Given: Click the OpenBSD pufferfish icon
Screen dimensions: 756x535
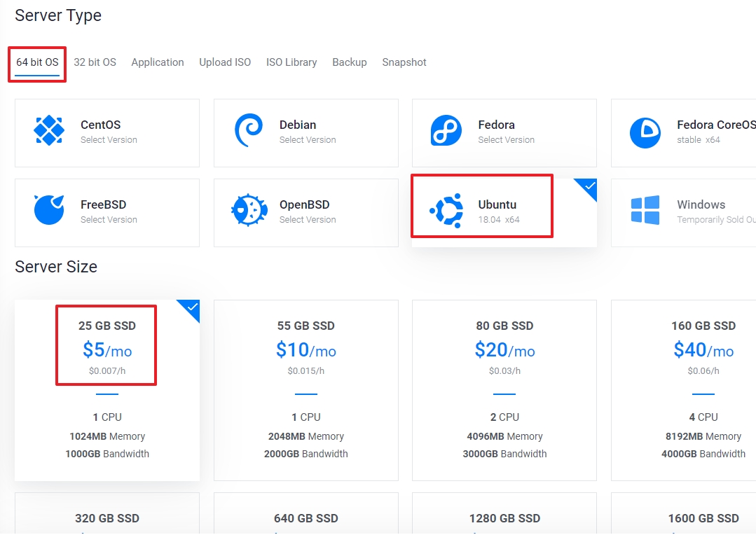Looking at the screenshot, I should click(x=249, y=209).
